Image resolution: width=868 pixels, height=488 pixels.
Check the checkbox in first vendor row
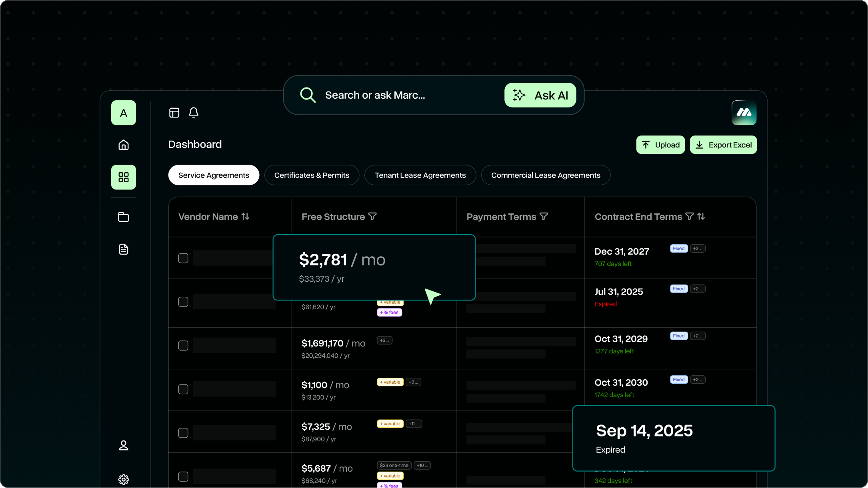point(183,258)
